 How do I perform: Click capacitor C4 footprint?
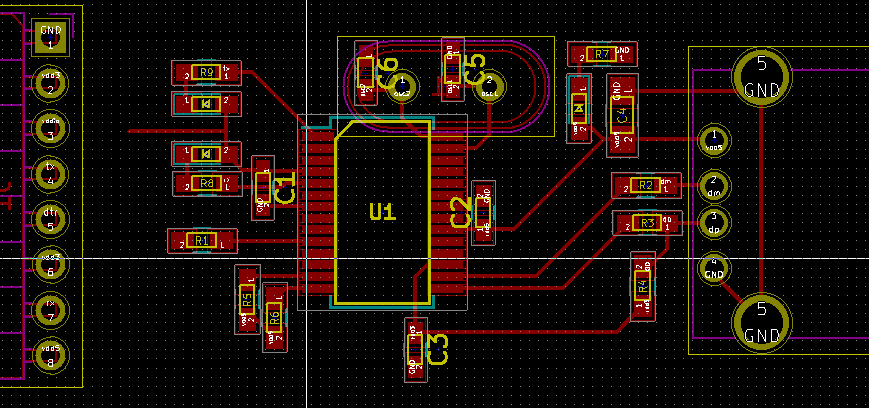621,114
